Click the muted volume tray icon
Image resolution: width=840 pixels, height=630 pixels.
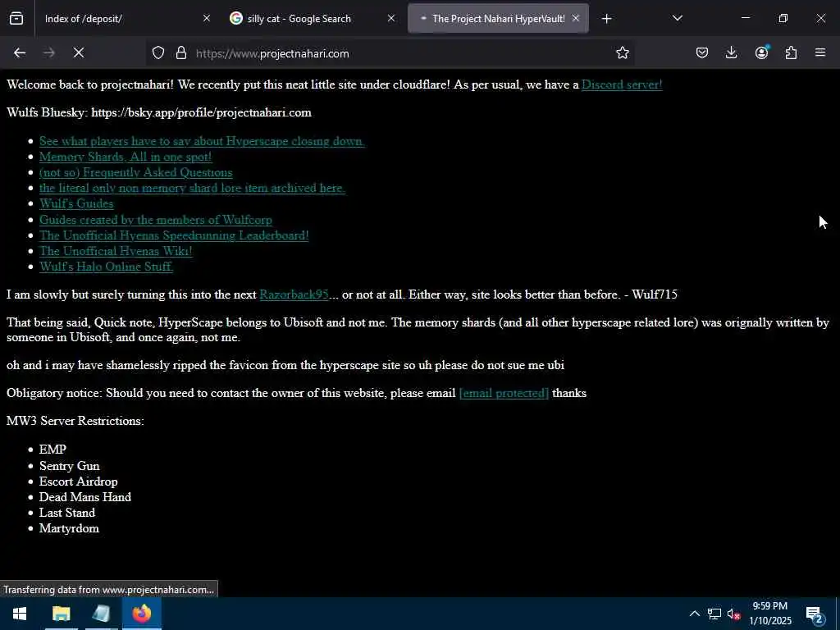(733, 614)
